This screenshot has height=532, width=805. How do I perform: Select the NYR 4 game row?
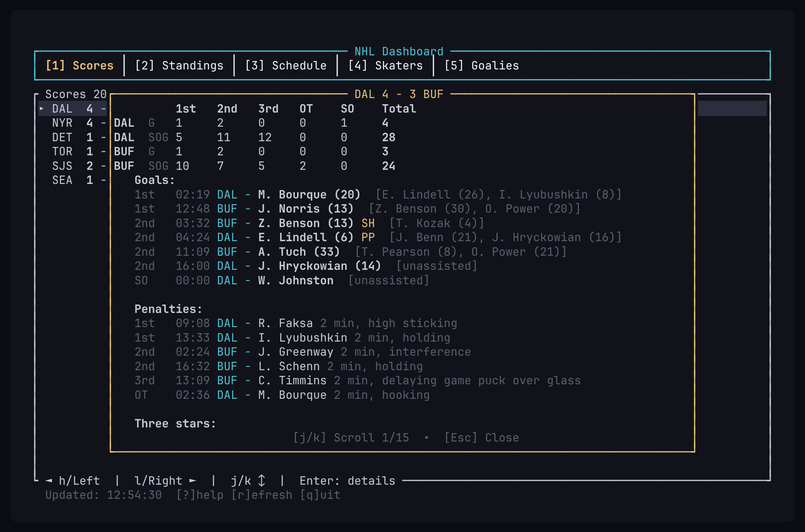pos(73,123)
